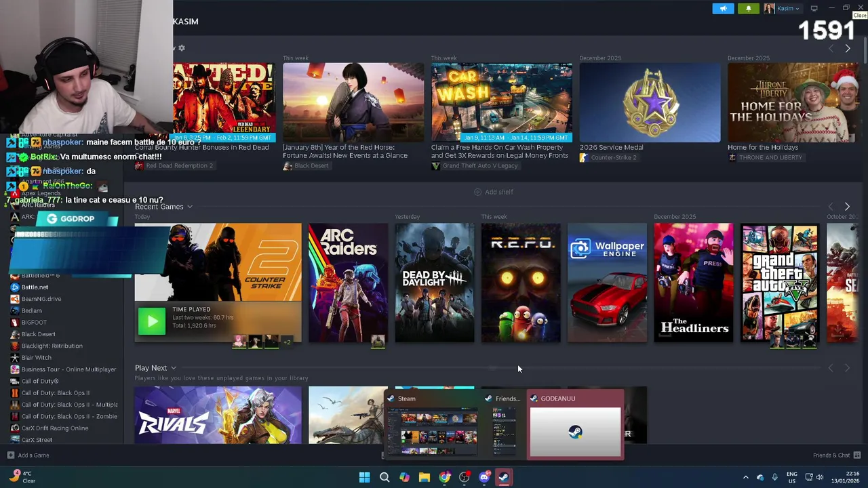
Task: Open the Red Dead bounty hunter news card
Action: click(x=224, y=102)
